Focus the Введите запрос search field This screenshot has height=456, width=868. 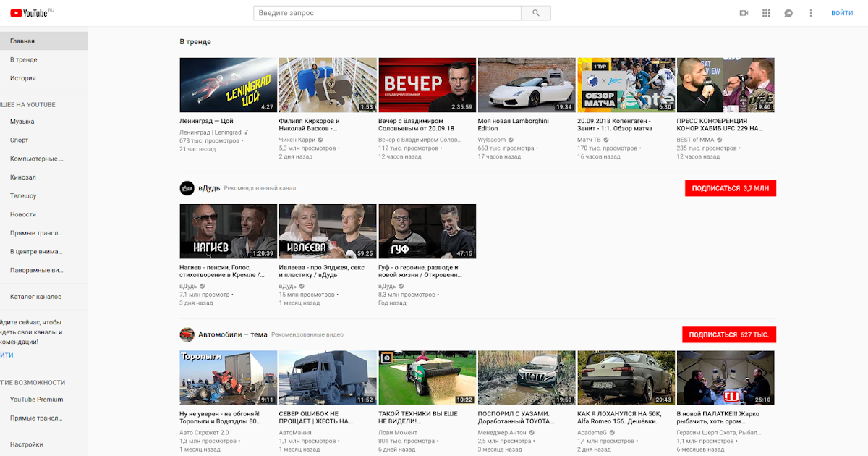point(387,13)
